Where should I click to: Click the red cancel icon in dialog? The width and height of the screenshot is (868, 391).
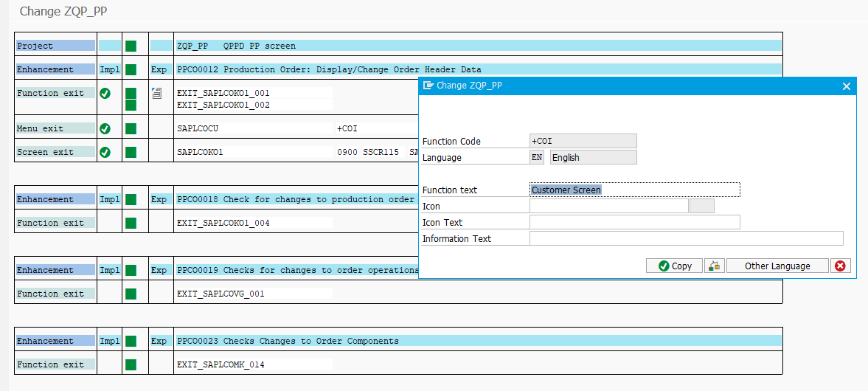840,266
